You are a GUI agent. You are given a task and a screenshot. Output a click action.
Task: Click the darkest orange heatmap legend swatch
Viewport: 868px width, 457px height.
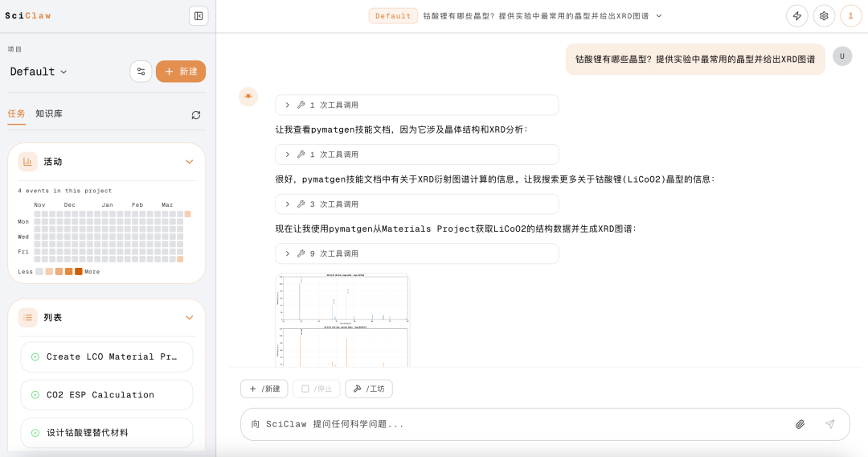pyautogui.click(x=79, y=272)
